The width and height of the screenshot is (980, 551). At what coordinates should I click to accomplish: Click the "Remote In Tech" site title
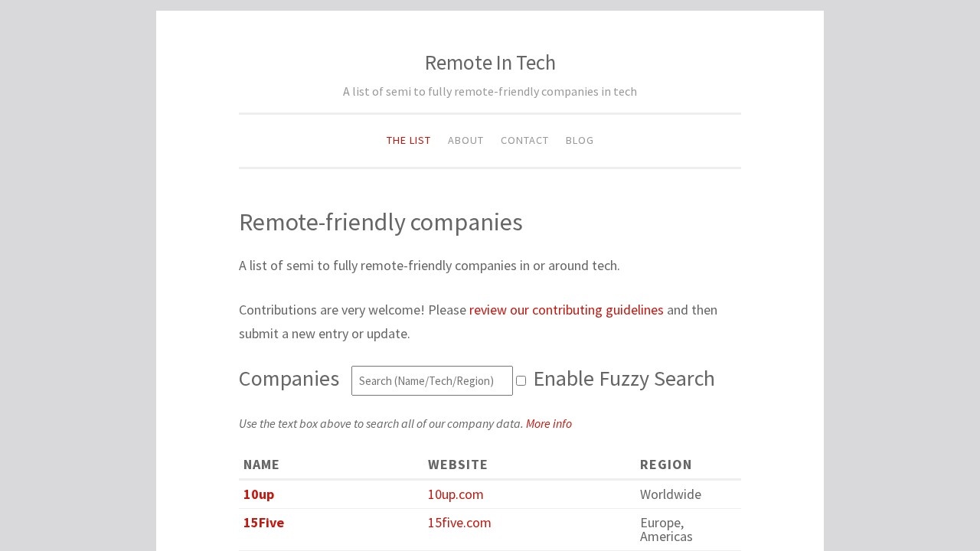point(490,63)
